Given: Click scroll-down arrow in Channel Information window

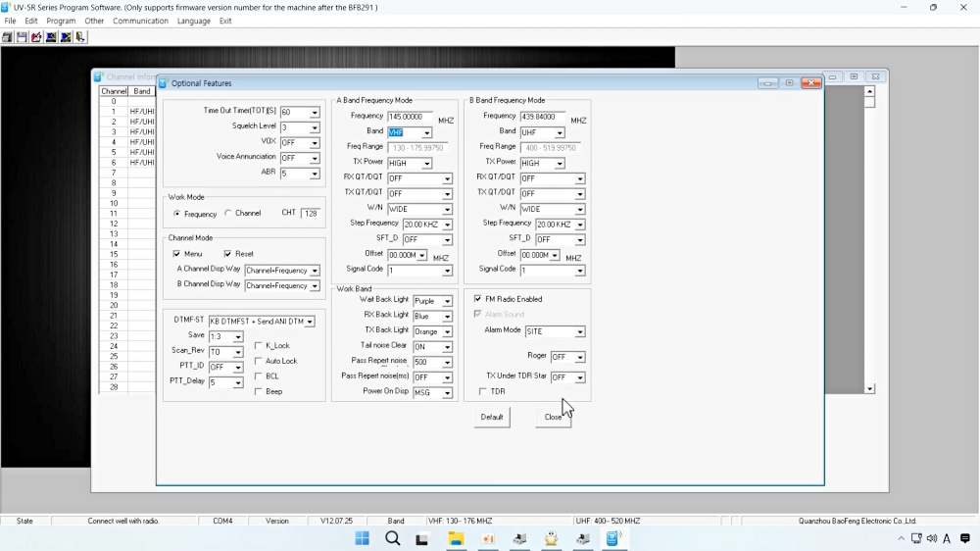Looking at the screenshot, I should click(869, 389).
